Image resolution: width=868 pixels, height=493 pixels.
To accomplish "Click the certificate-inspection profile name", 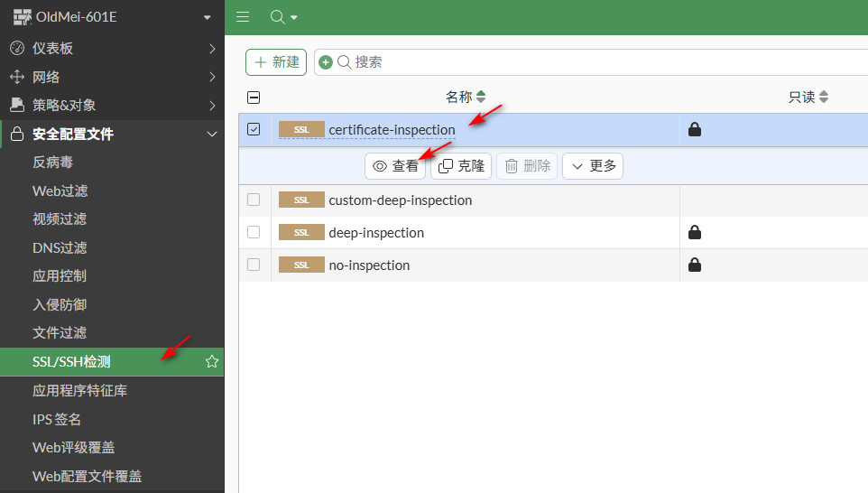I will [x=392, y=130].
